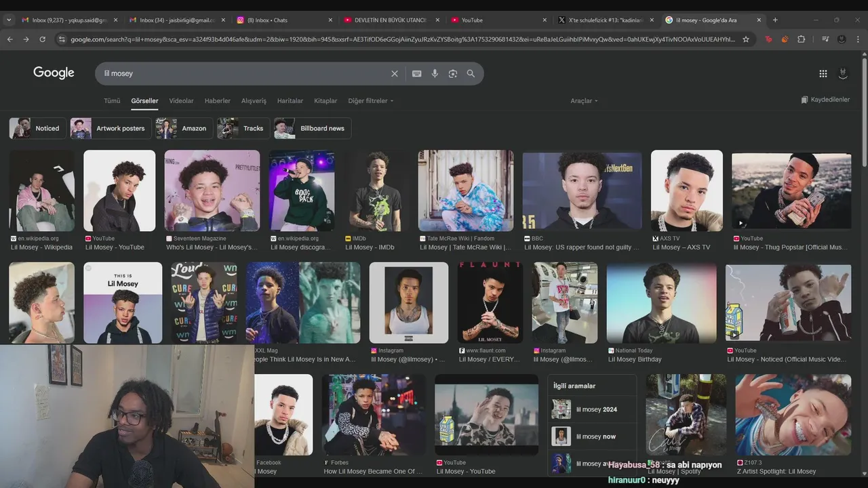Expand the Araçlar tools dropdown
Image resolution: width=868 pixels, height=488 pixels.
tap(584, 101)
